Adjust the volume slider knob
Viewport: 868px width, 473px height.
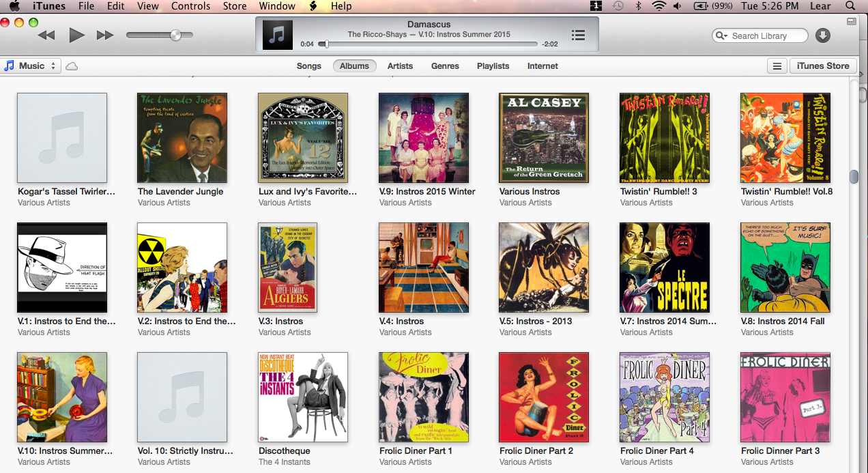coord(175,35)
